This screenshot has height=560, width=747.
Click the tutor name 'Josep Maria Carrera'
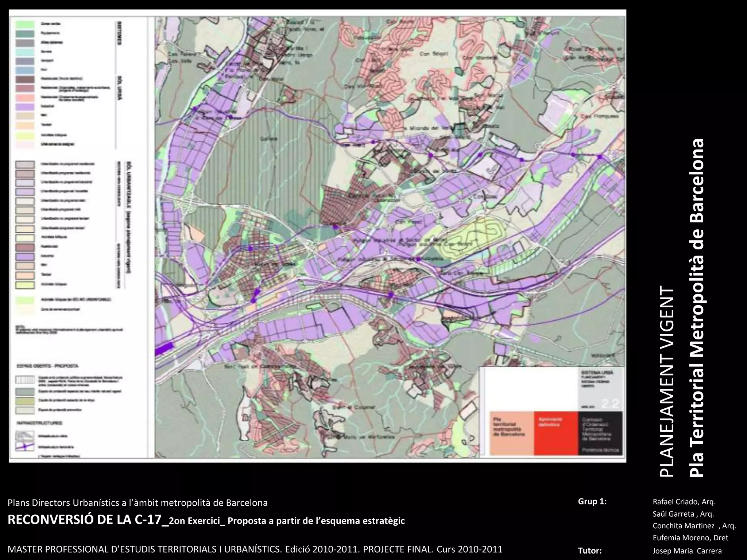pyautogui.click(x=687, y=551)
